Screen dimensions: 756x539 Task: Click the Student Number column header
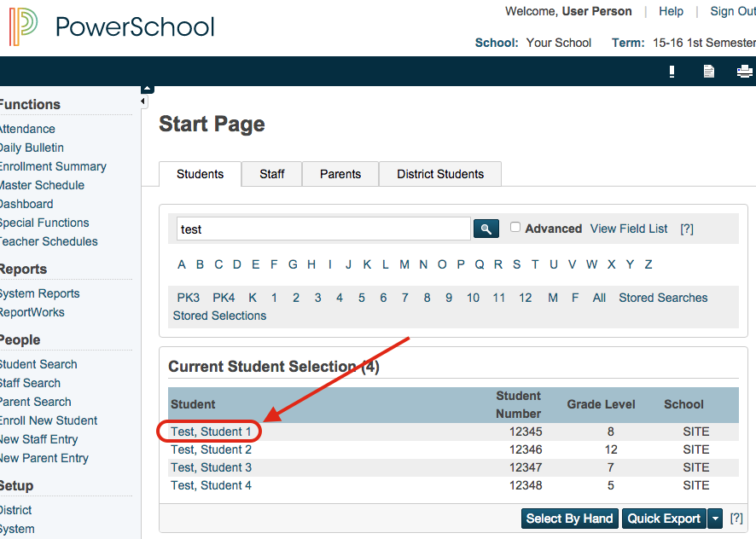click(x=518, y=404)
